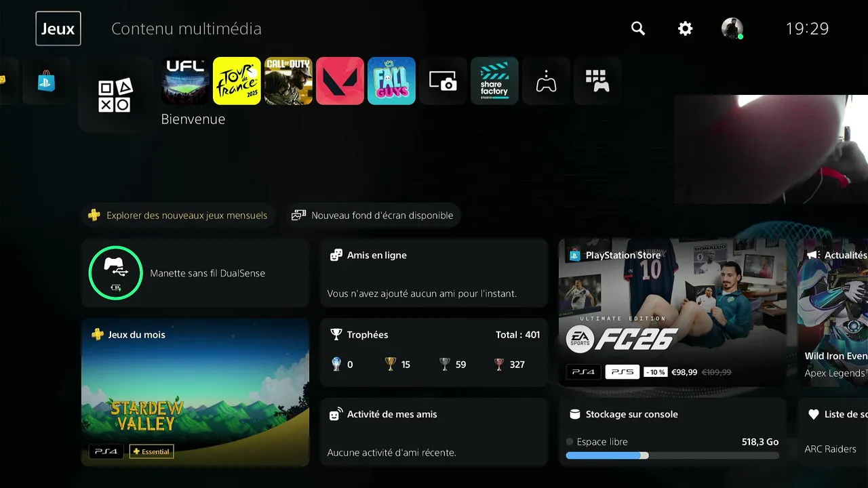The image size is (868, 488).
Task: Click the Essential PS Plus badge
Action: click(x=151, y=451)
